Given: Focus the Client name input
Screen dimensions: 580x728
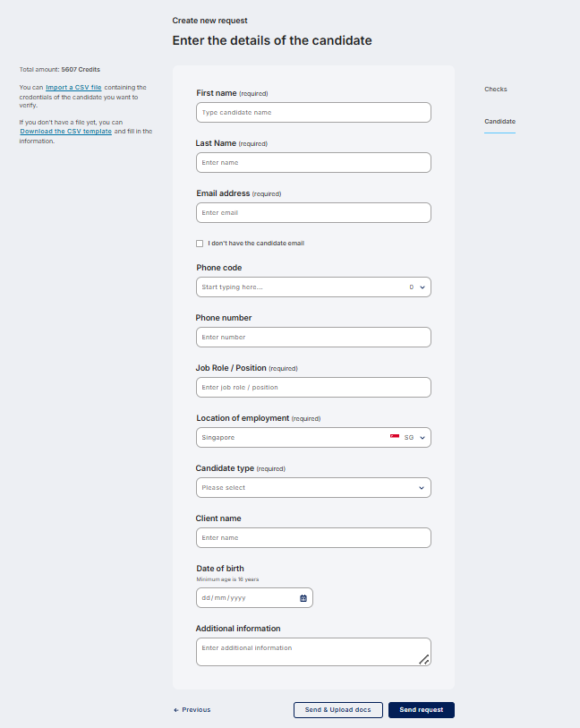Looking at the screenshot, I should point(313,538).
